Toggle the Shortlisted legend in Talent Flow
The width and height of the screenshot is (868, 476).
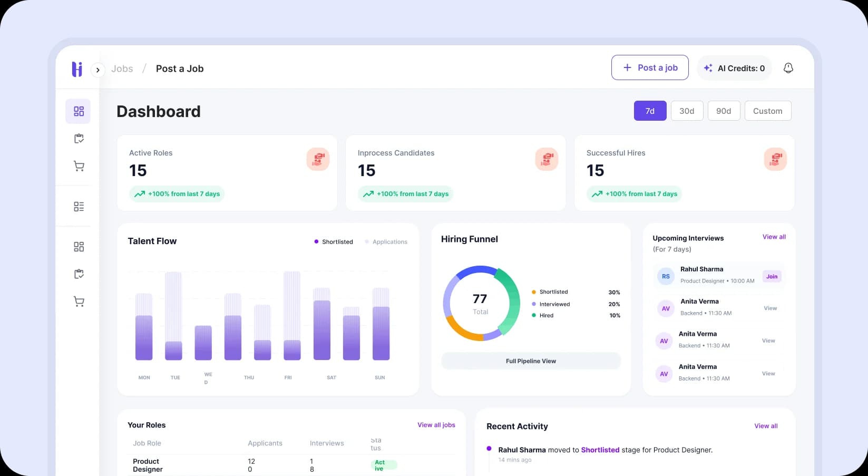point(334,242)
